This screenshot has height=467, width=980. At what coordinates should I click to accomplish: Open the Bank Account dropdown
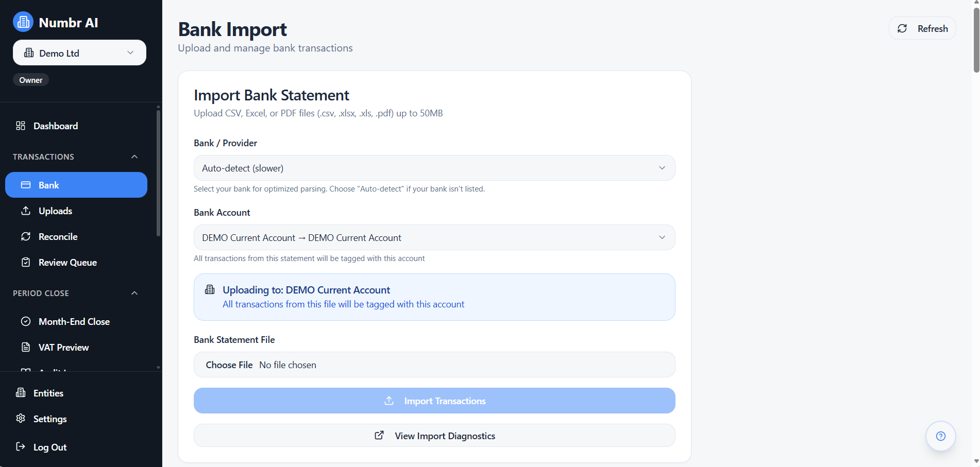tap(434, 237)
